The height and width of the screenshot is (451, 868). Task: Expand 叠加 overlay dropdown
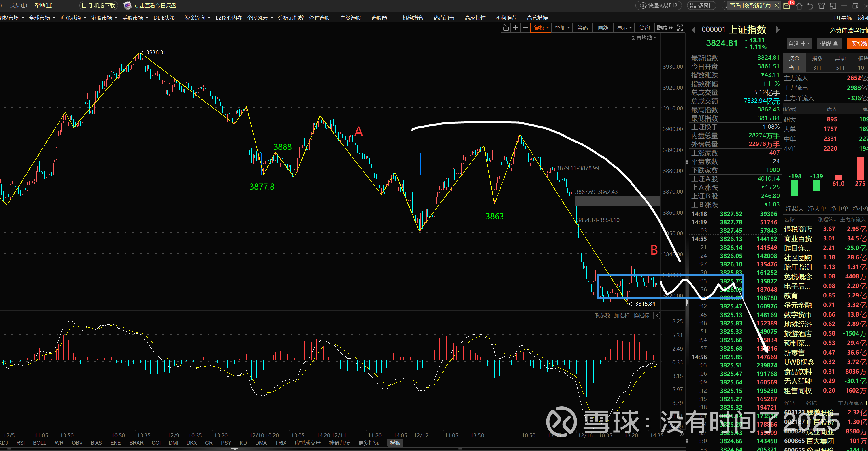562,28
